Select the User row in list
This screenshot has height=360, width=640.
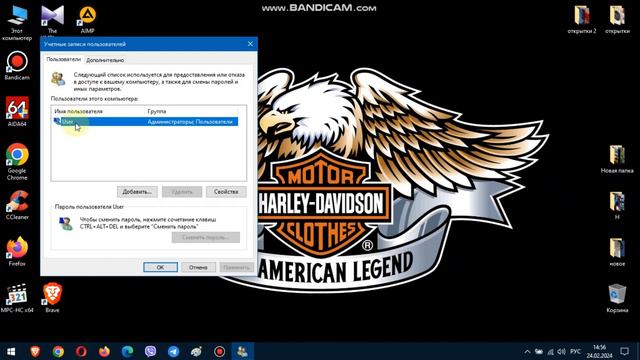pos(146,122)
